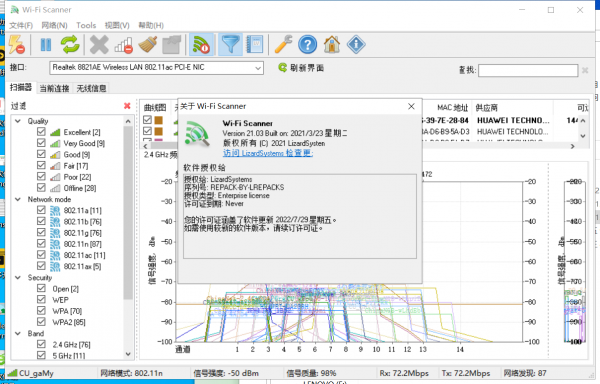Click filter panel scroll down arrow

(128, 354)
